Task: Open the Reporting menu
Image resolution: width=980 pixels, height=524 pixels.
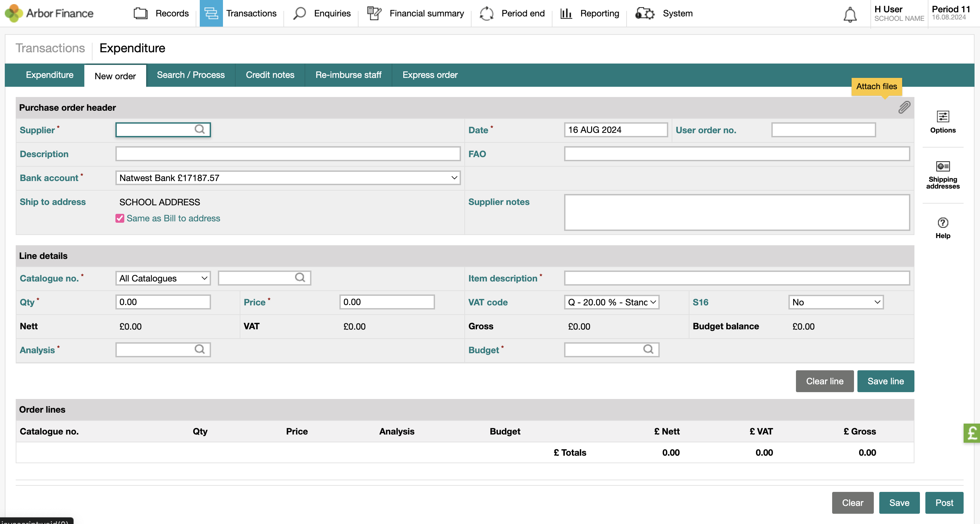Action: point(589,13)
